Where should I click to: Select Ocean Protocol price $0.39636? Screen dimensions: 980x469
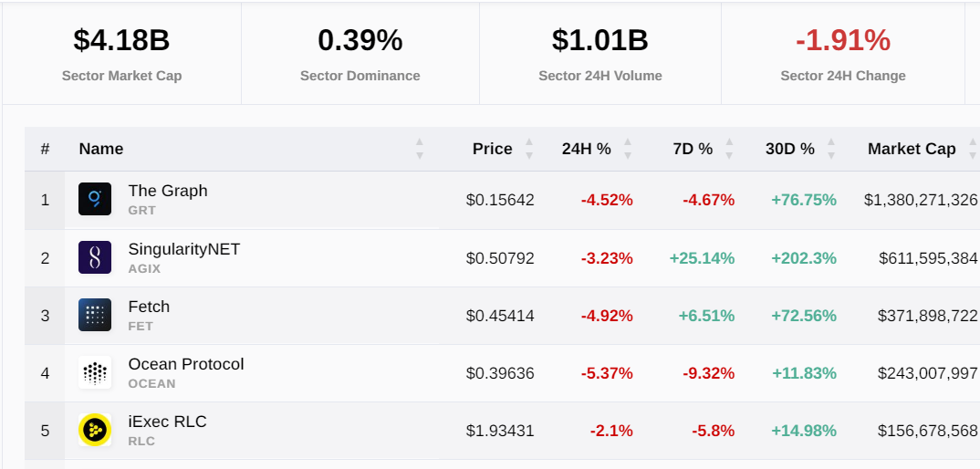[x=500, y=373]
